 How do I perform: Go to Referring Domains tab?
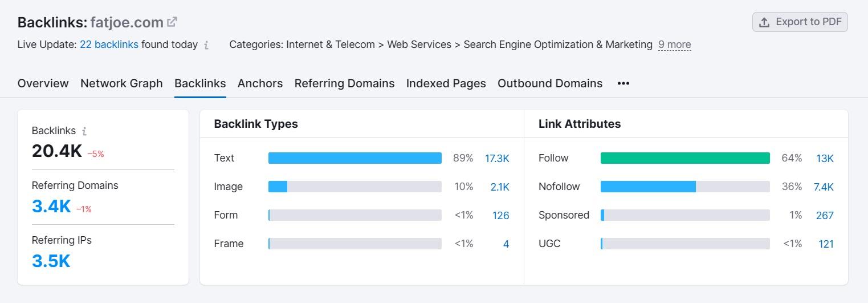coord(344,83)
